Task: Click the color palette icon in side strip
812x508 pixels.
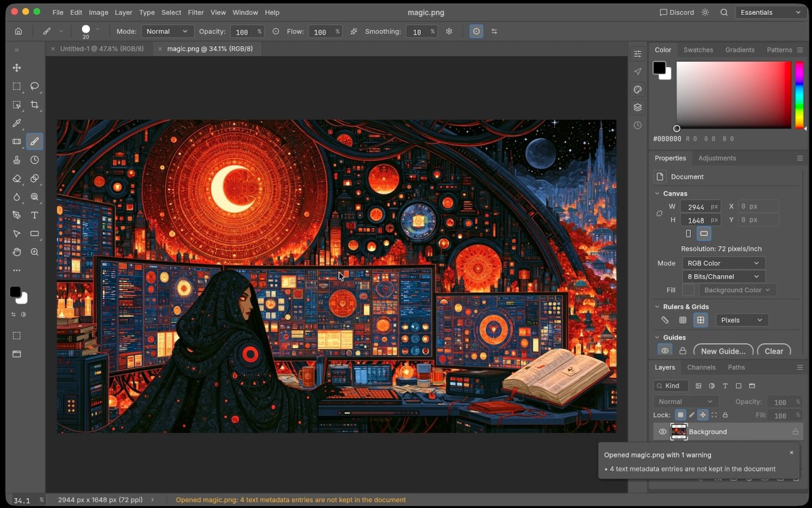Action: (x=637, y=89)
